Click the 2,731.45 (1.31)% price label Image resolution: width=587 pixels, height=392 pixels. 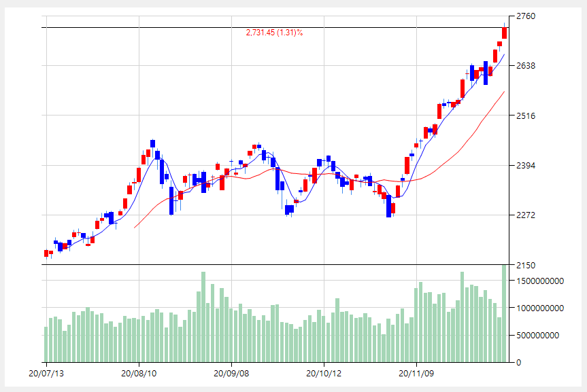(x=274, y=33)
